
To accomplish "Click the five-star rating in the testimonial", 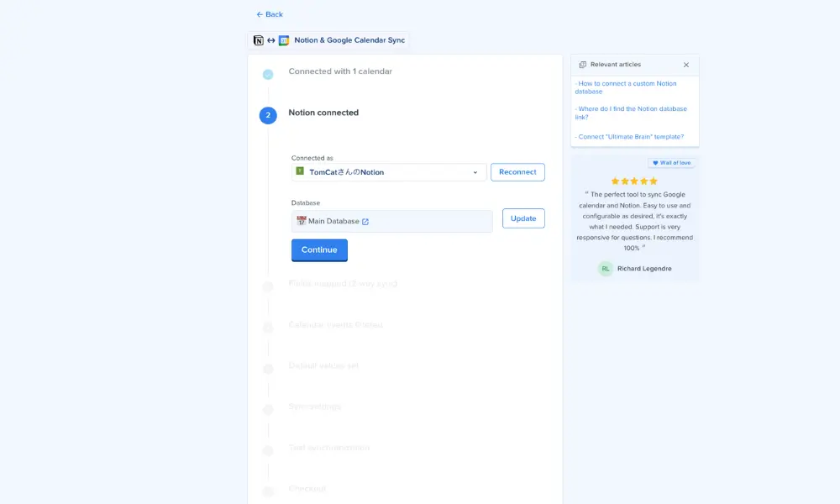I will click(x=634, y=181).
